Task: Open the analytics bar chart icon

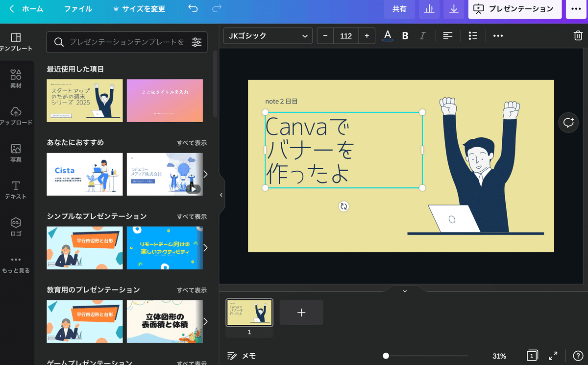Action: pyautogui.click(x=429, y=9)
